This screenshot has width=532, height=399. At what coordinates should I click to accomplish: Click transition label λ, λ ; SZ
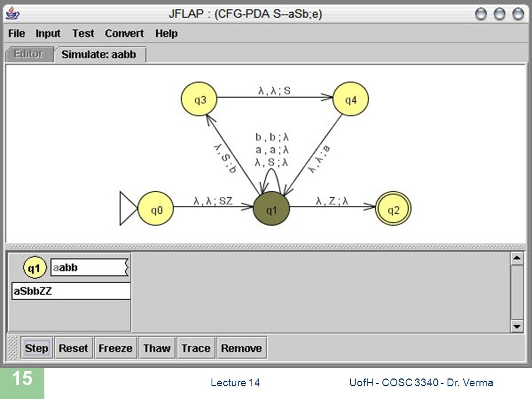point(213,201)
